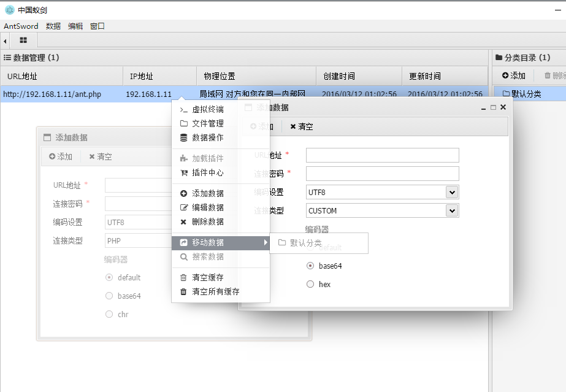The height and width of the screenshot is (392, 566).
Task: Select base64 encoder radio in front window
Action: [310, 266]
